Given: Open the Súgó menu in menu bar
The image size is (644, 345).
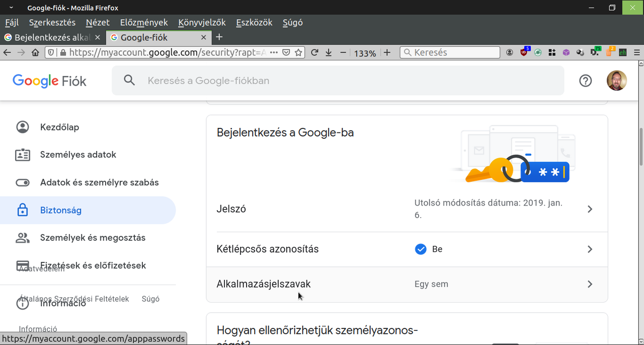Looking at the screenshot, I should pyautogui.click(x=292, y=23).
